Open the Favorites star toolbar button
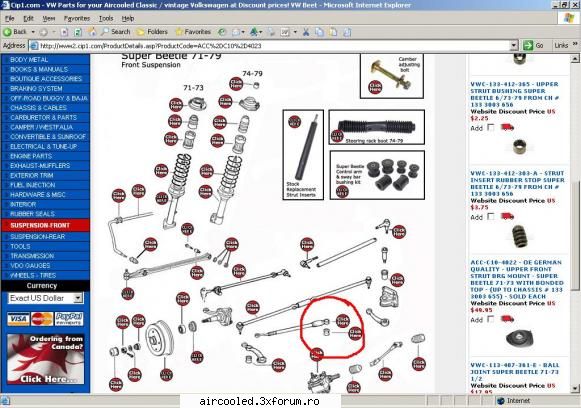This screenshot has height=408, width=581. (193, 32)
